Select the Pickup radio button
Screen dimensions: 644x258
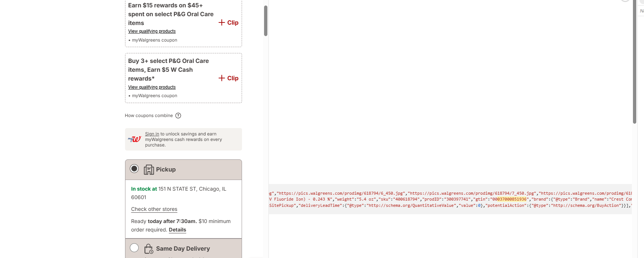tap(134, 169)
